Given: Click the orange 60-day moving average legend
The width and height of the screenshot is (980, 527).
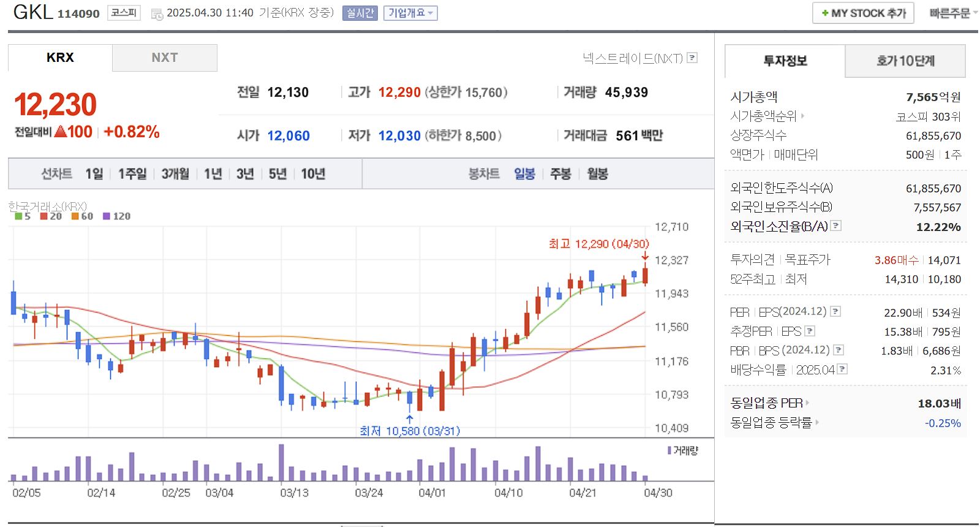Looking at the screenshot, I should (x=83, y=216).
